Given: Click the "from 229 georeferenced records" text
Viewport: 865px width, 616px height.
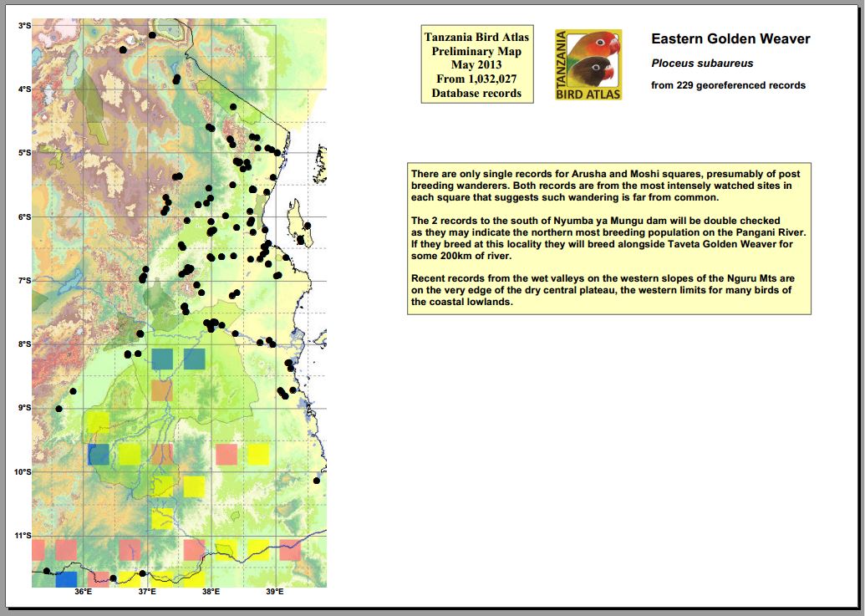Looking at the screenshot, I should pos(728,85).
